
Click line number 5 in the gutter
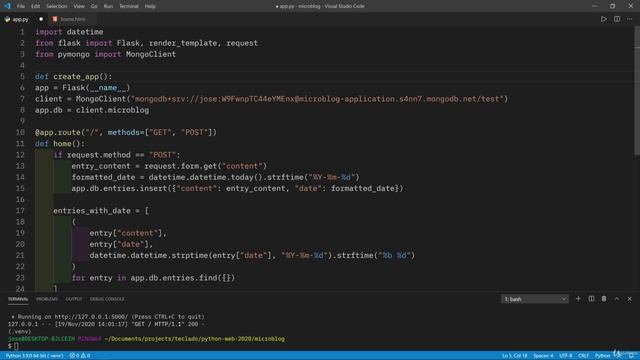click(x=22, y=76)
